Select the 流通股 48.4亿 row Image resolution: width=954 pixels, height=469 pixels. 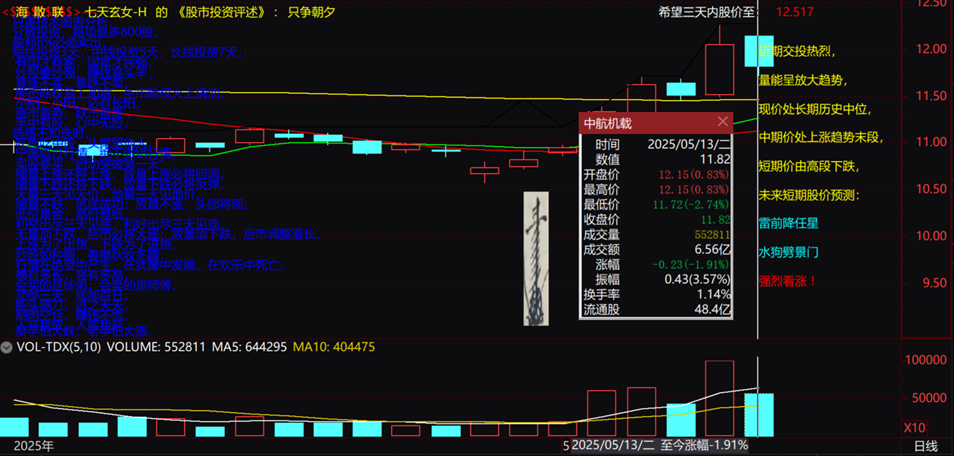[656, 309]
